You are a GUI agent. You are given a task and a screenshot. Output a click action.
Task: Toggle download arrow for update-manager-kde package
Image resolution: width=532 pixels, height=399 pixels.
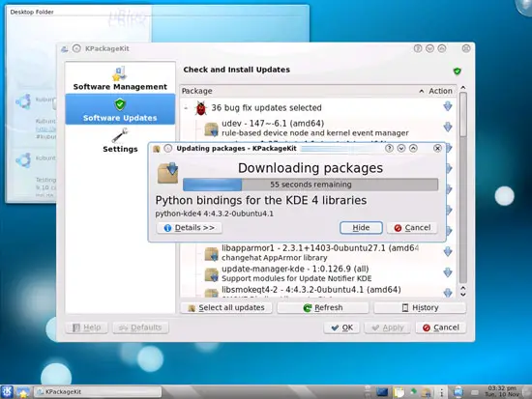point(448,272)
